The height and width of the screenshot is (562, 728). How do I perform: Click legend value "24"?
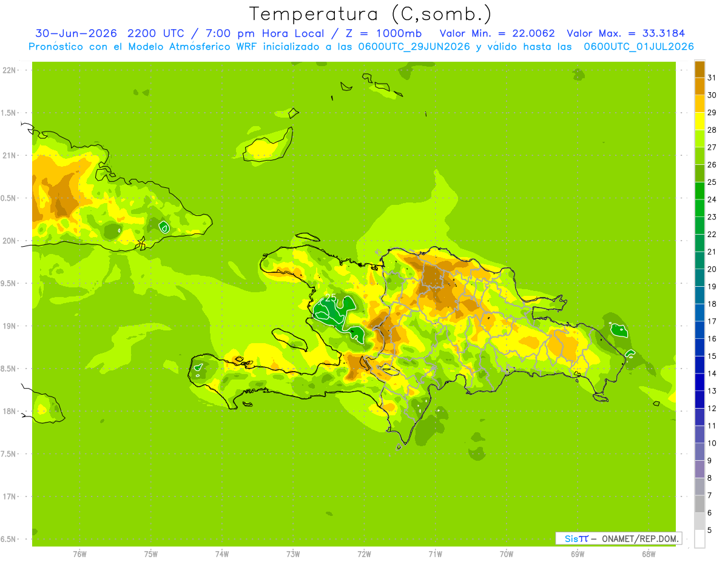(x=712, y=199)
